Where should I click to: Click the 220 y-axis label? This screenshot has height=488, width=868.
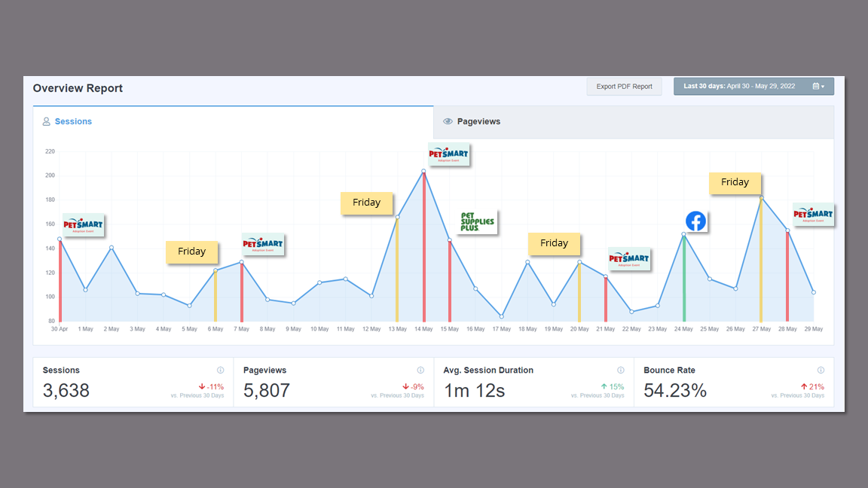50,151
